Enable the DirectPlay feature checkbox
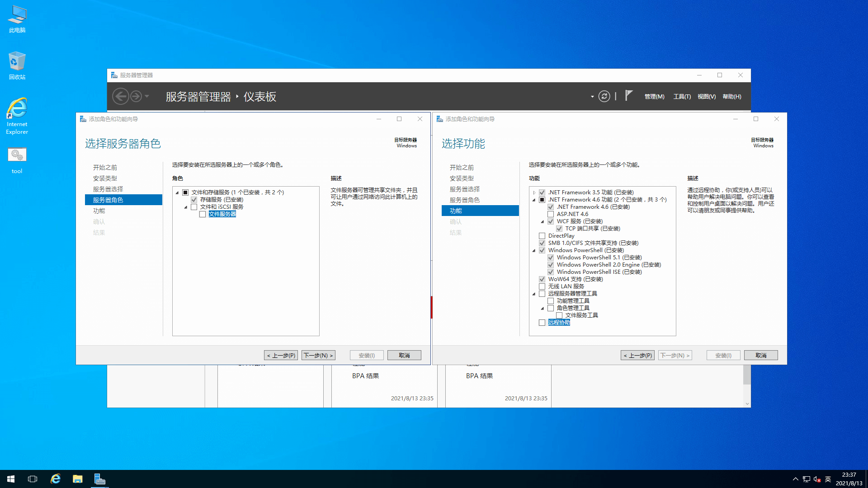 click(542, 236)
